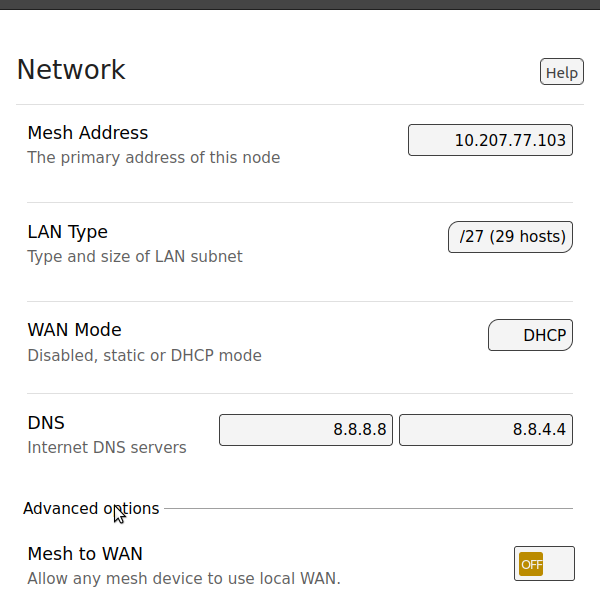Image resolution: width=600 pixels, height=600 pixels.
Task: Select 'Allow any mesh device' description text
Action: pyautogui.click(x=184, y=579)
